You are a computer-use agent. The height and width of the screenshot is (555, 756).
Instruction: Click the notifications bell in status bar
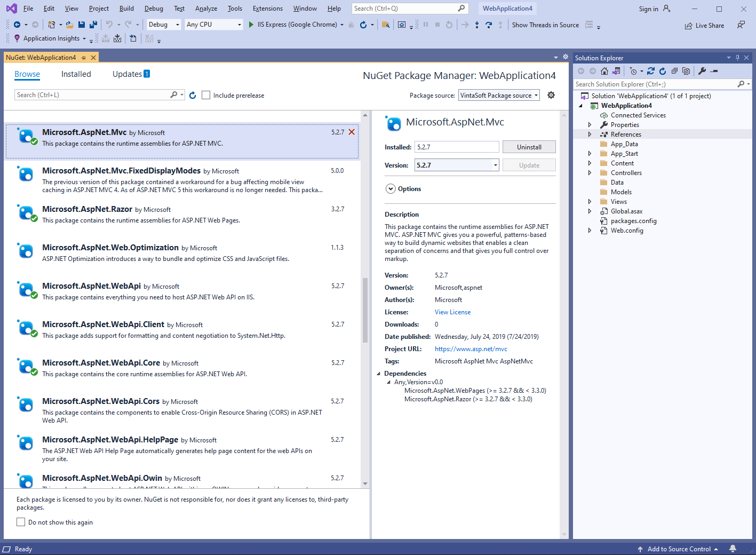coord(733,549)
